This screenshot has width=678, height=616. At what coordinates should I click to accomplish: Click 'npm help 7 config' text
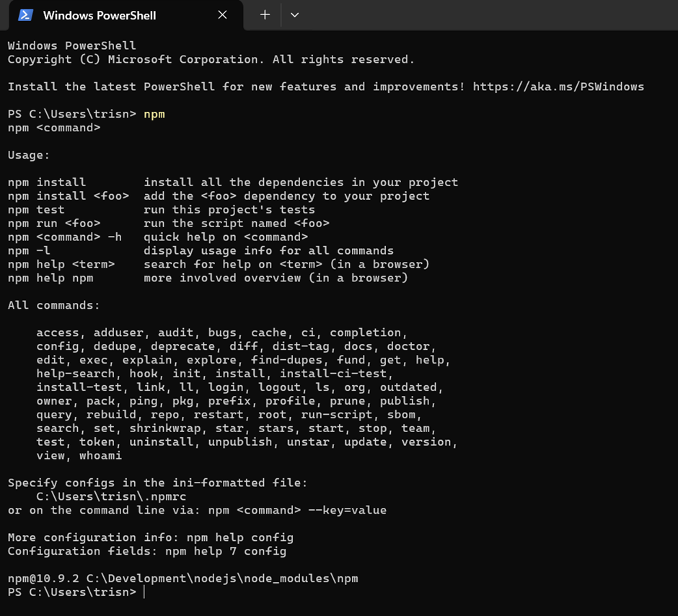pos(226,551)
